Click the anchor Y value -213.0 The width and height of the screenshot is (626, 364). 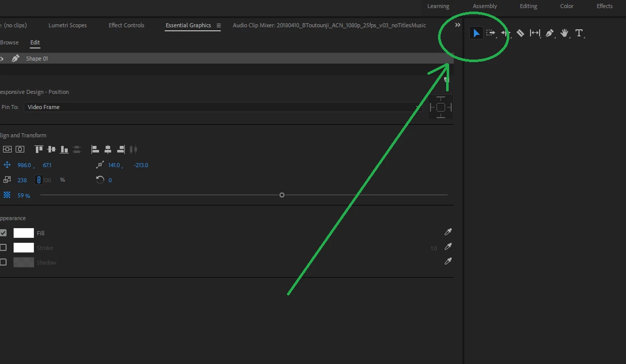(141, 165)
